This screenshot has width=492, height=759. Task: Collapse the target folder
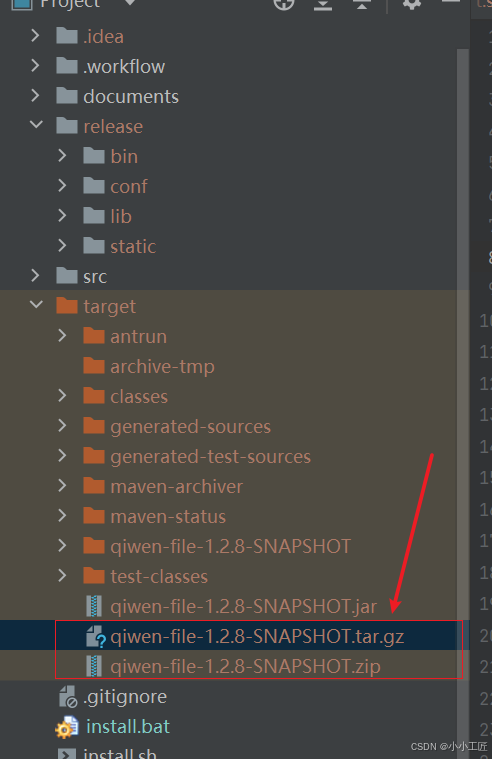tap(36, 305)
